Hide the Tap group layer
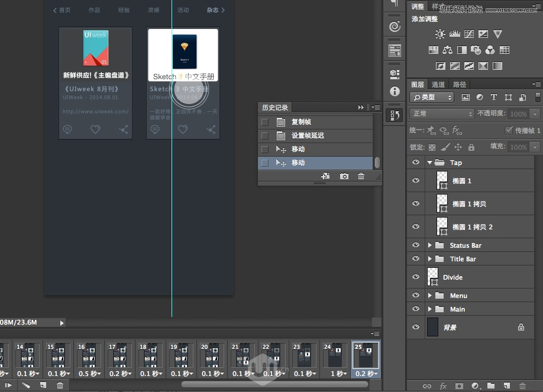 click(416, 162)
